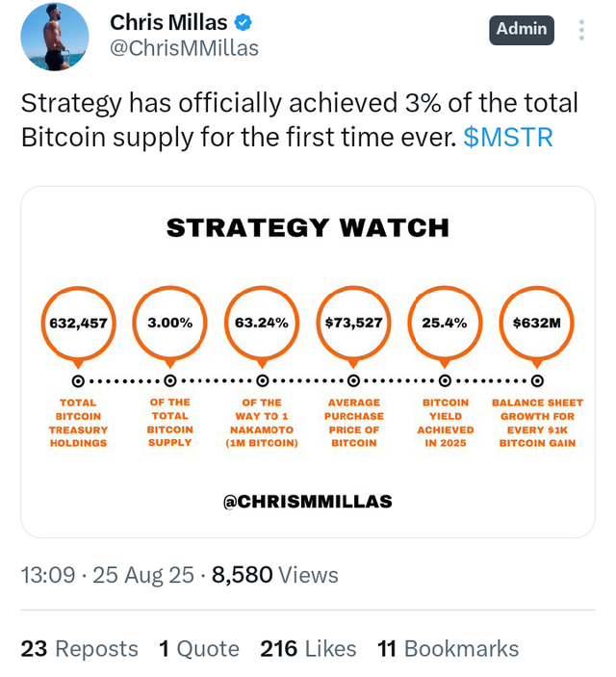
Task: Click the 63.24% Nakamoto circle
Action: pyautogui.click(x=262, y=323)
